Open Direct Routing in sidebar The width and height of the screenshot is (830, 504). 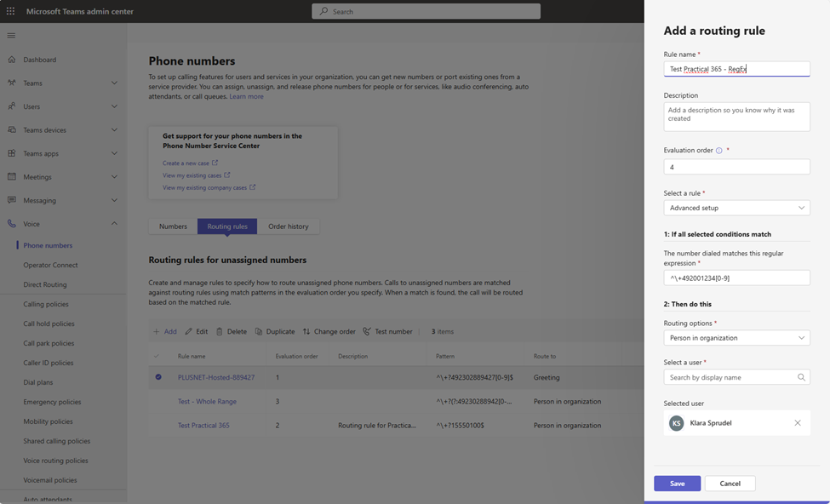click(x=45, y=285)
